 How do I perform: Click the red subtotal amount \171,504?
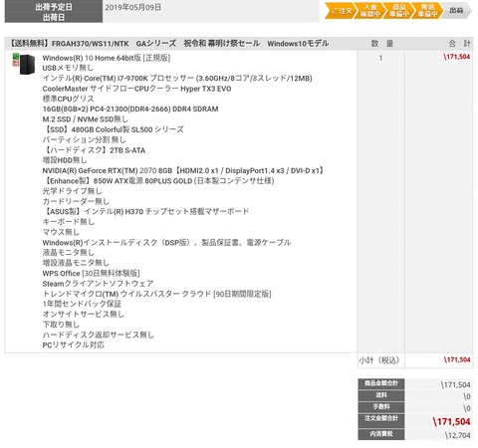[457, 359]
